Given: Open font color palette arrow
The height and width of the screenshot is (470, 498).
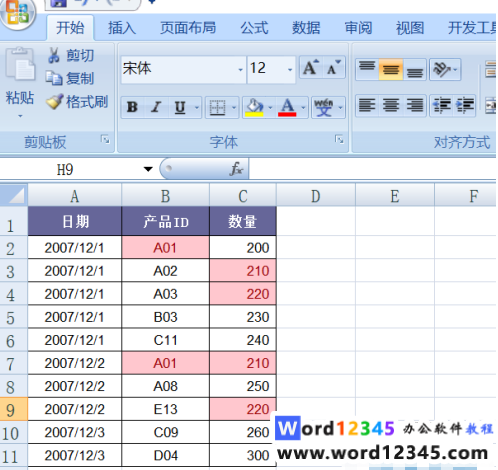Looking at the screenshot, I should coord(303,107).
